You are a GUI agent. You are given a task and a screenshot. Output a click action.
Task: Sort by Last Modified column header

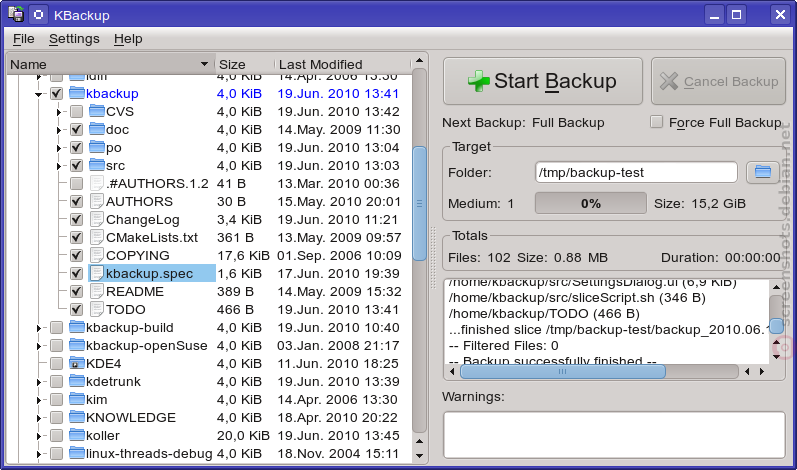(343, 65)
